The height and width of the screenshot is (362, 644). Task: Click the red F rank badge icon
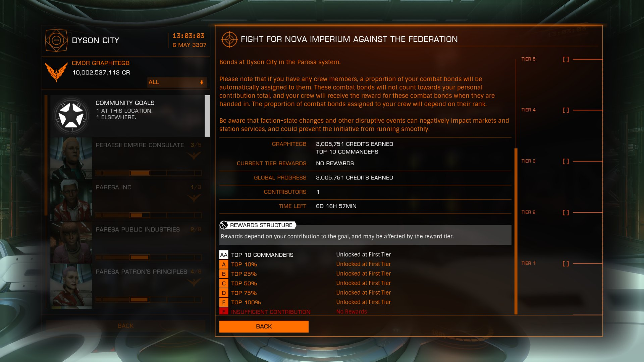tap(224, 311)
